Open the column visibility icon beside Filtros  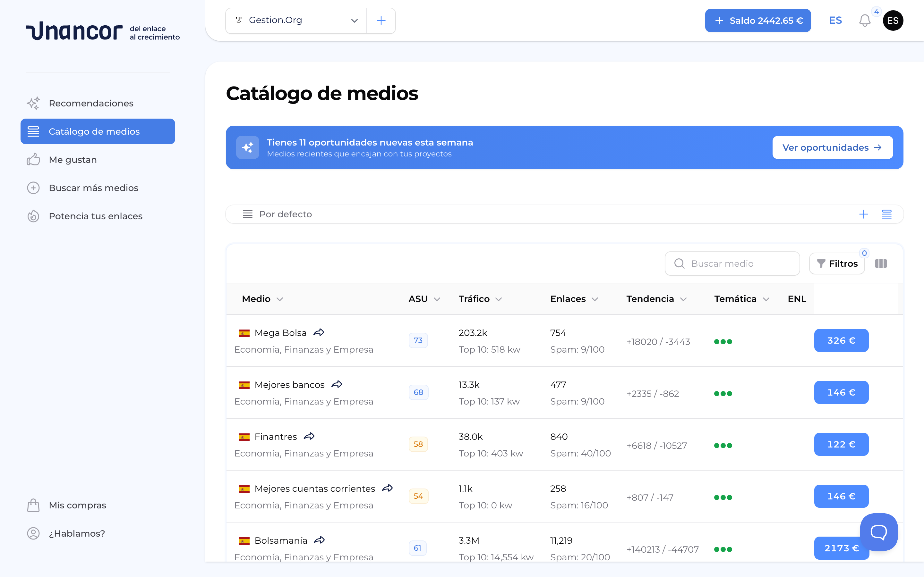(x=881, y=263)
